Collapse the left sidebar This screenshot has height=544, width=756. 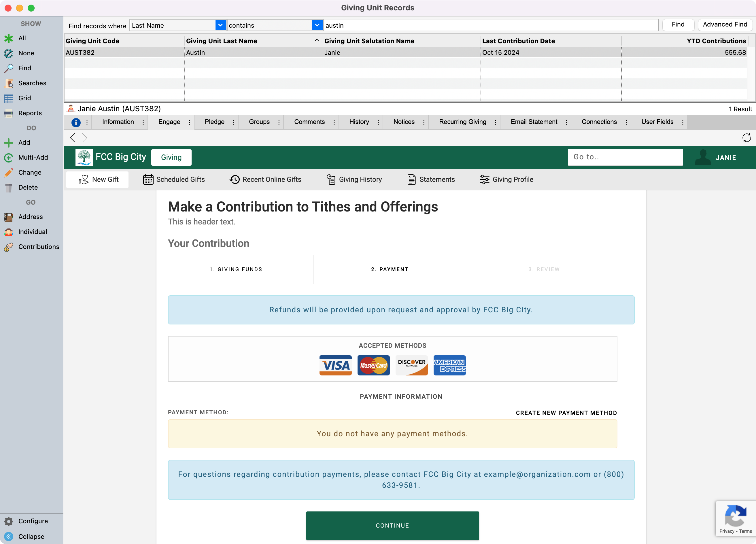[x=31, y=536]
